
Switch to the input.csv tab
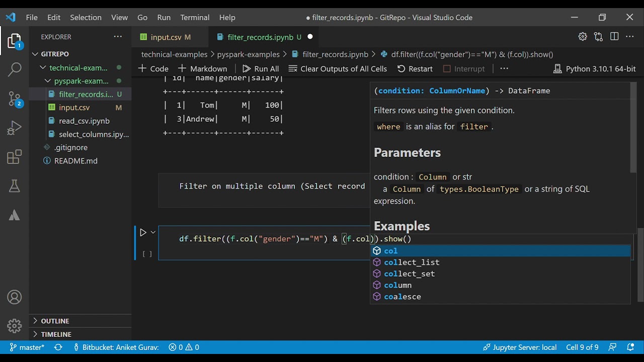[x=170, y=37]
